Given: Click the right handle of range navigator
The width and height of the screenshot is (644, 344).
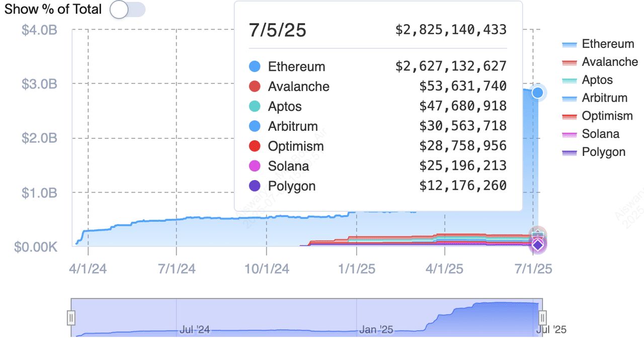Looking at the screenshot, I should click(542, 318).
